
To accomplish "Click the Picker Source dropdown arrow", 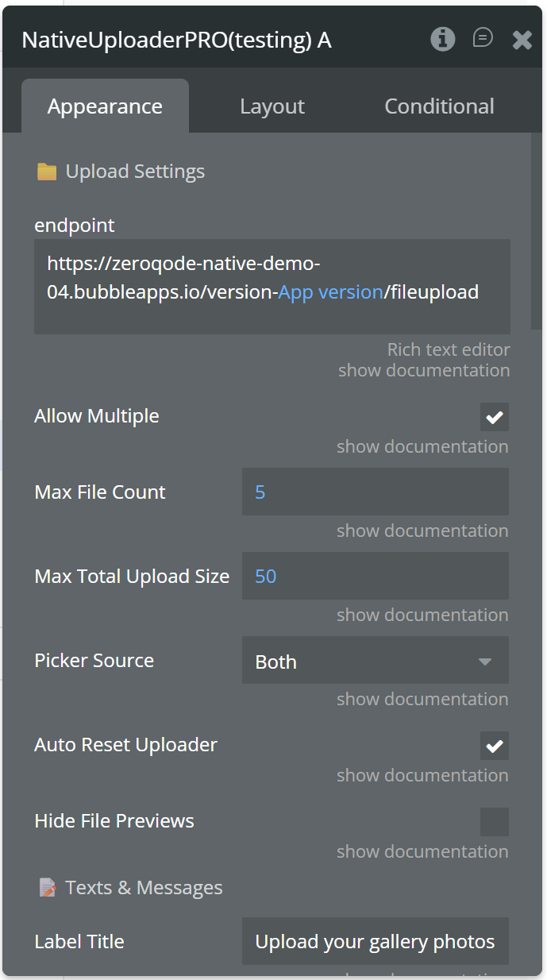I will click(485, 662).
